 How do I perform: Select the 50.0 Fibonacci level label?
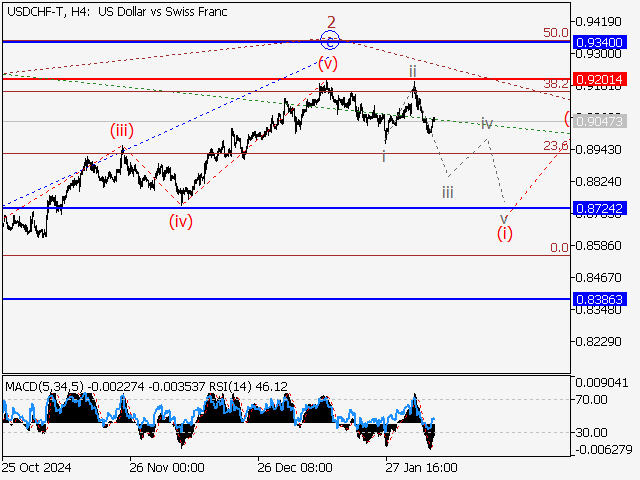[555, 33]
